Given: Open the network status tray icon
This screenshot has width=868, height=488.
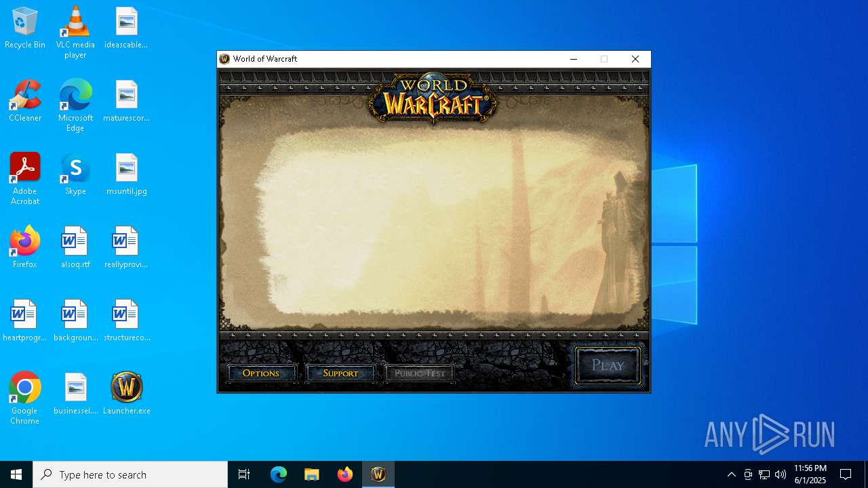Looking at the screenshot, I should tap(764, 474).
